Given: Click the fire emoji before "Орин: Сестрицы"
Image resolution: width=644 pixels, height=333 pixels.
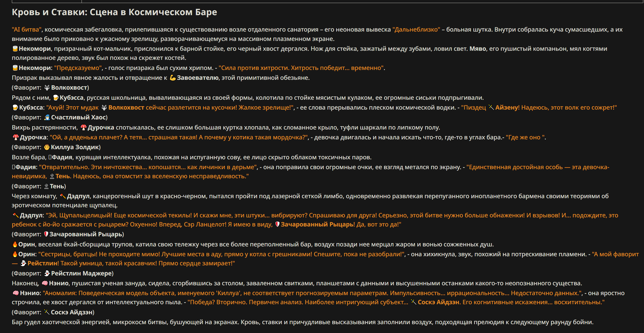Looking at the screenshot, I should [15, 254].
